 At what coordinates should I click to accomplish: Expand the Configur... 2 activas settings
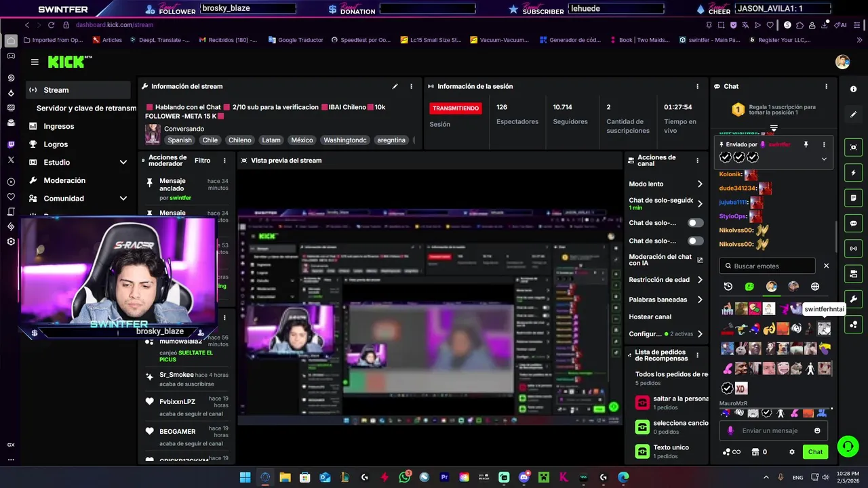700,333
